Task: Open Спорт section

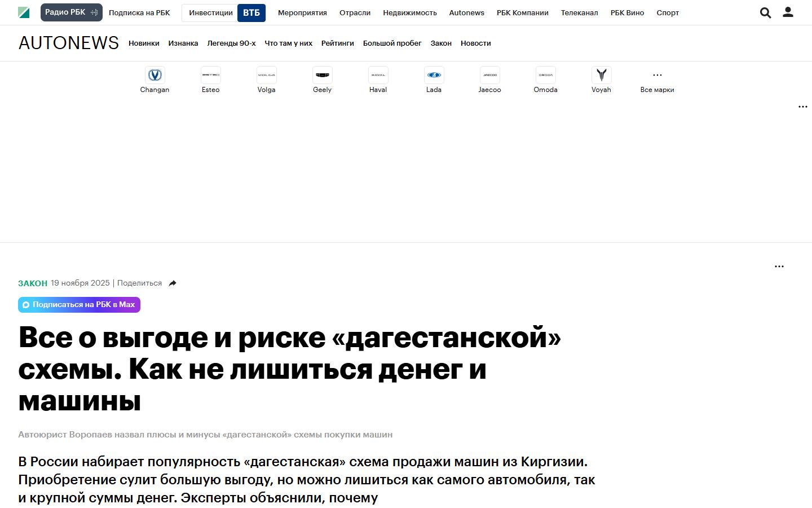Action: (x=668, y=13)
